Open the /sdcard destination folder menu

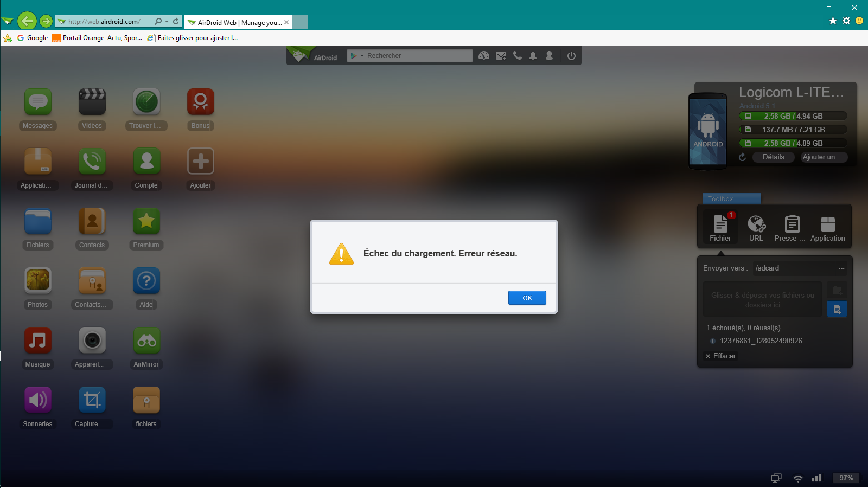click(841, 268)
